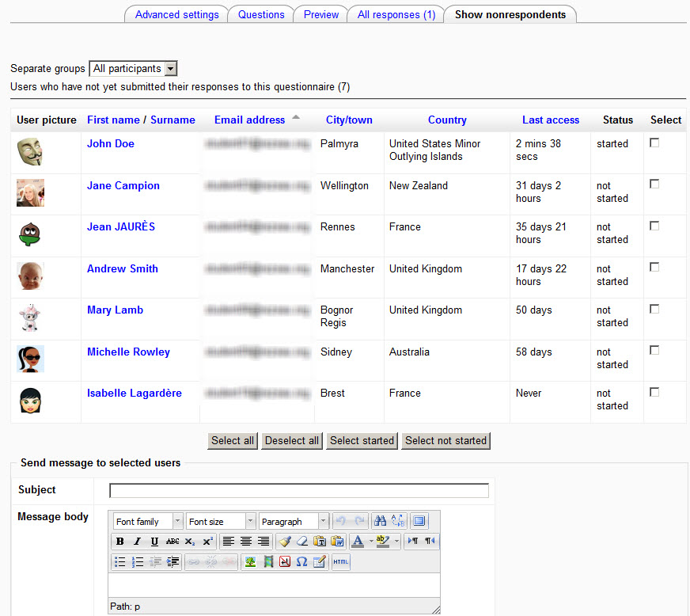Center align the message text

coord(246,542)
